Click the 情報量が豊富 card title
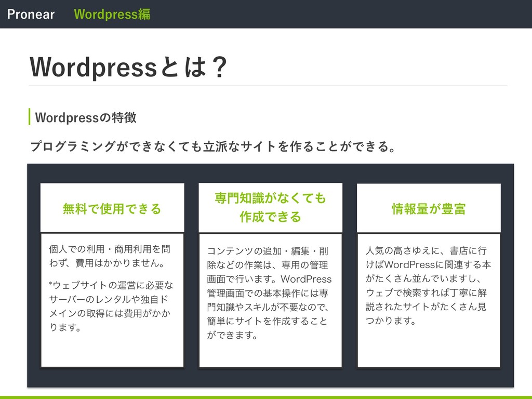 pyautogui.click(x=429, y=209)
